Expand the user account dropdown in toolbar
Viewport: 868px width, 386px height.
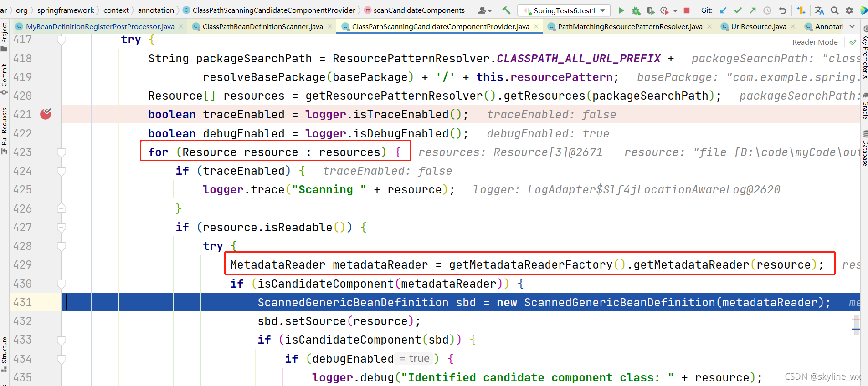(485, 10)
